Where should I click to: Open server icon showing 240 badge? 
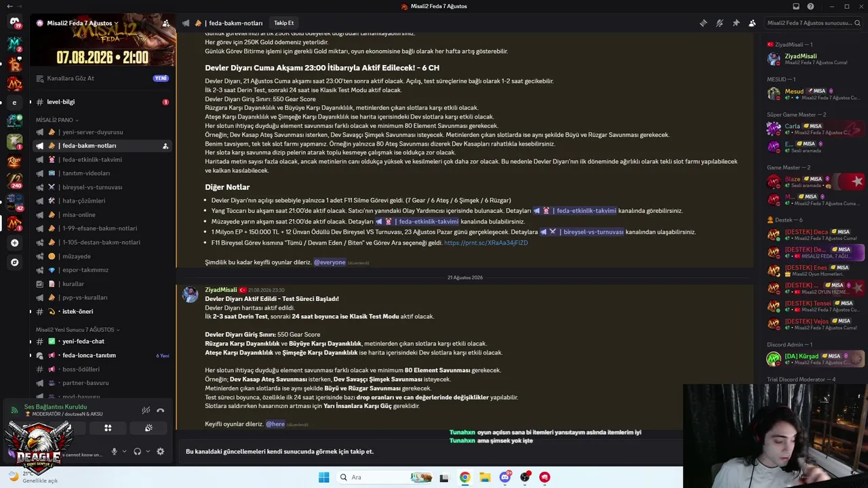tap(14, 180)
